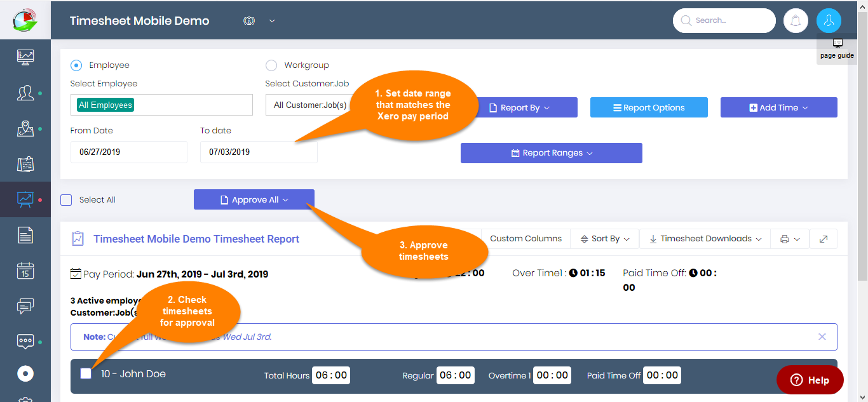Open the document page icon in sidebar

[25, 235]
